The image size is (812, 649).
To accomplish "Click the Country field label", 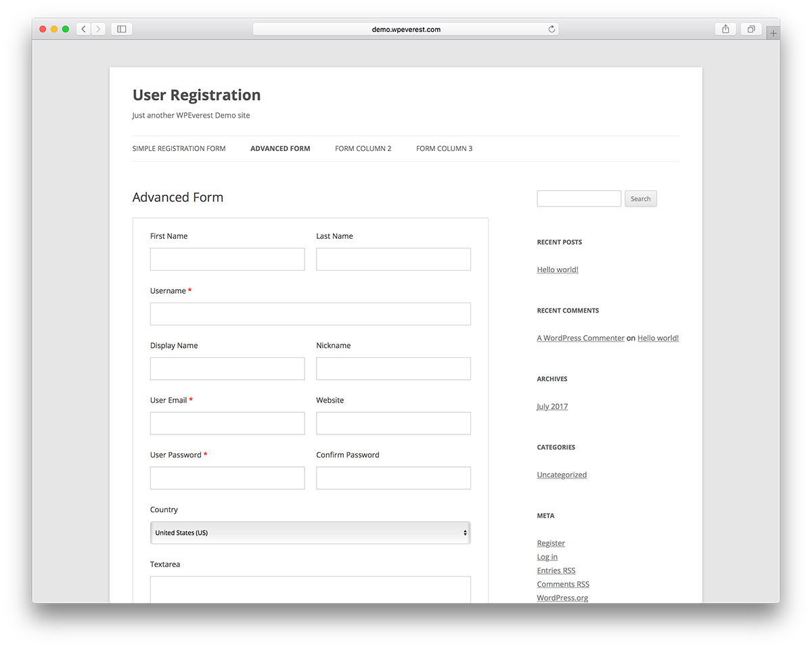I will click(164, 510).
